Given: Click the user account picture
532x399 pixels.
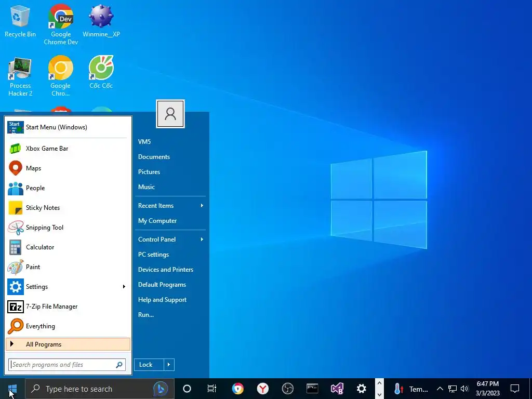Looking at the screenshot, I should pyautogui.click(x=170, y=114).
